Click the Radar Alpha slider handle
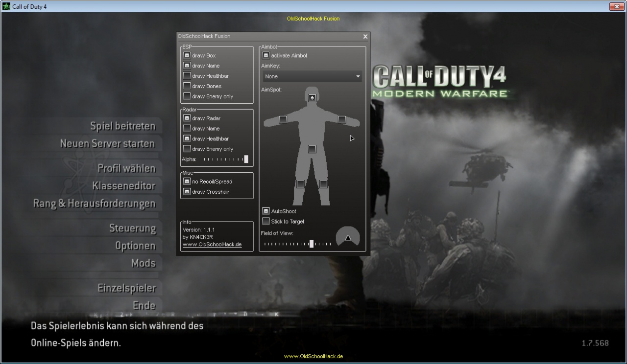This screenshot has width=627, height=364. (x=246, y=159)
